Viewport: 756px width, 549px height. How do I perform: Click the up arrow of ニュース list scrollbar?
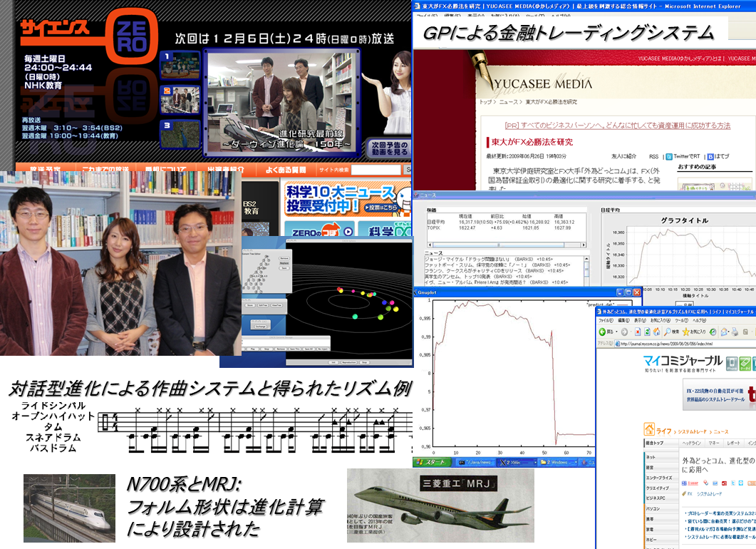click(x=586, y=259)
